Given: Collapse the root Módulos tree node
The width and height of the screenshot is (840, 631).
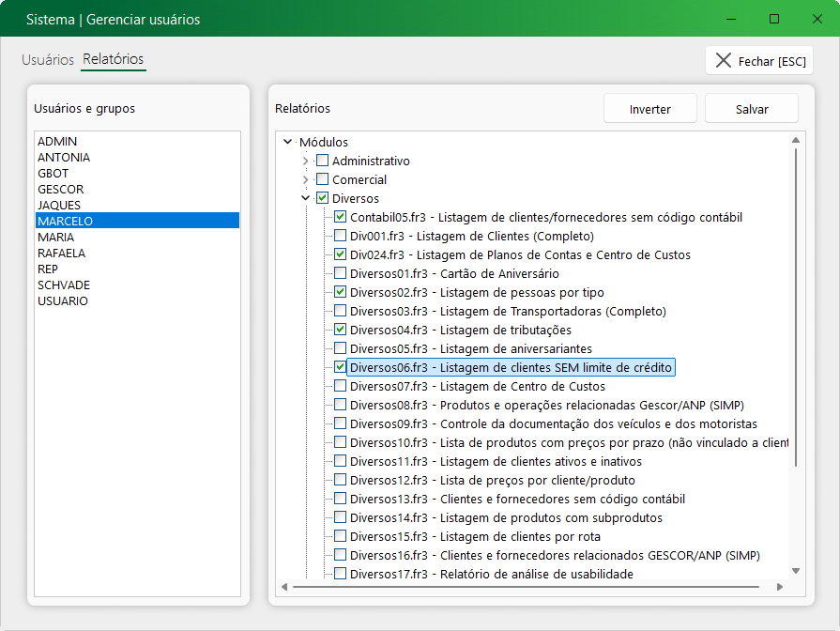Looking at the screenshot, I should [287, 142].
